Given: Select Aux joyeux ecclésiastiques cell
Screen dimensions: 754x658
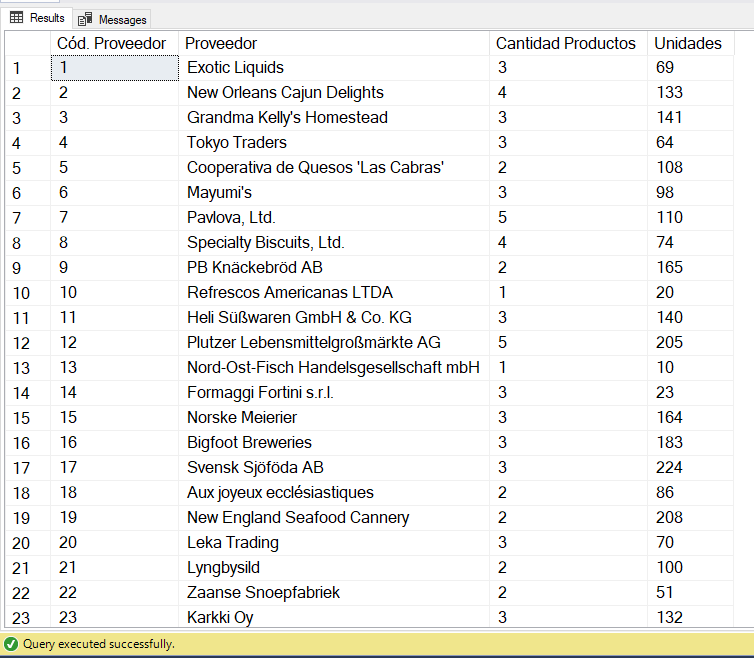Looking at the screenshot, I should pos(334,493).
